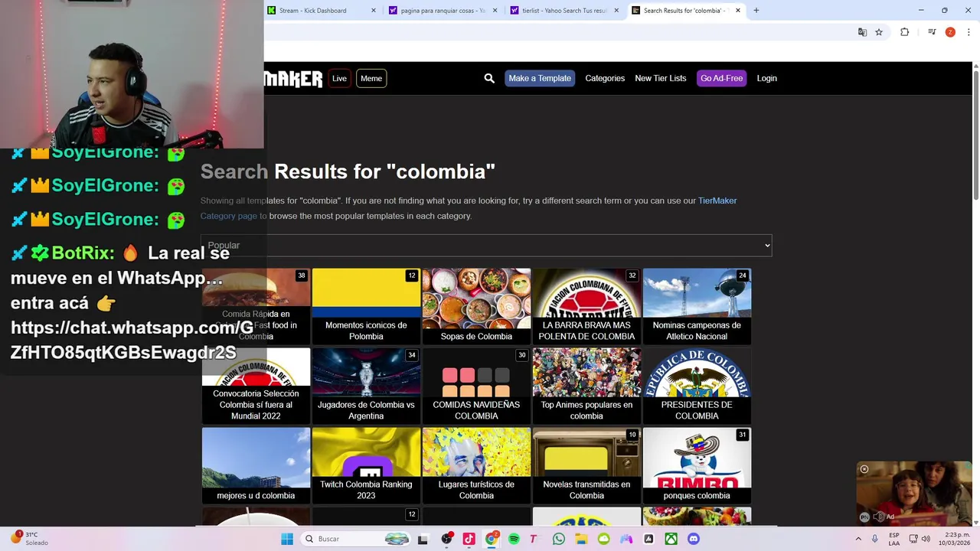Close the 'pagina para ranquiar cosas' tab
The image size is (980, 551).
(495, 11)
